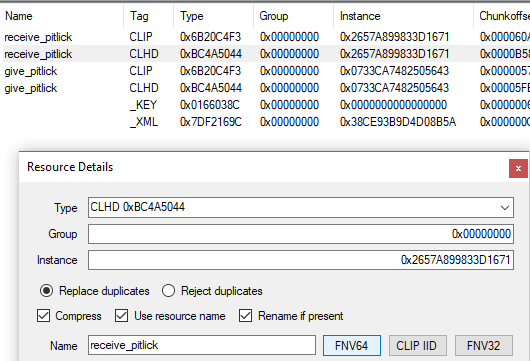This screenshot has height=361, width=530.
Task: Click the Name field containing receive_pitlick
Action: (x=202, y=345)
